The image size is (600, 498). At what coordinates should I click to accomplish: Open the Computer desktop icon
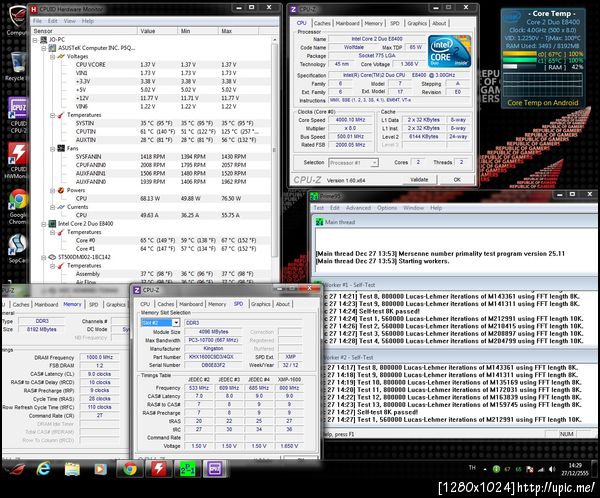click(x=16, y=20)
